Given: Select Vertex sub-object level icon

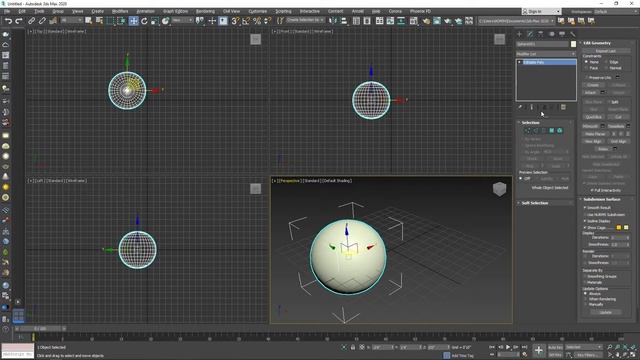Looking at the screenshot, I should (527, 131).
